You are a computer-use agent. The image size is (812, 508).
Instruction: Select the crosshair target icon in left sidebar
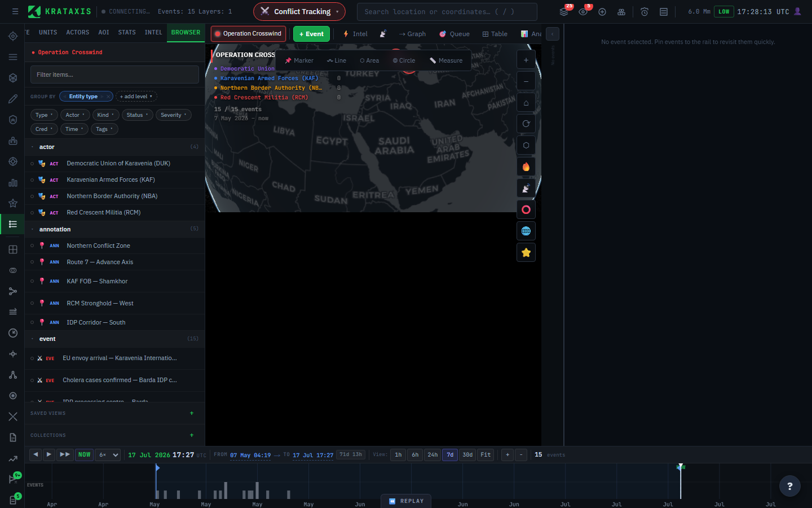tap(13, 36)
